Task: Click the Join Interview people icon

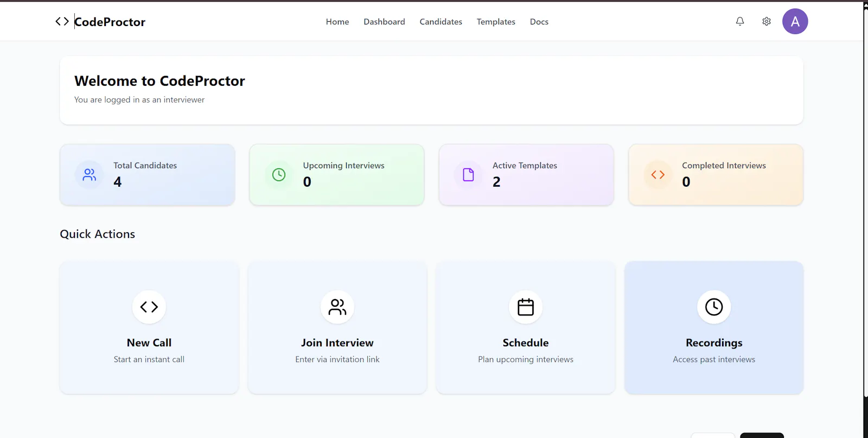Action: tap(337, 307)
